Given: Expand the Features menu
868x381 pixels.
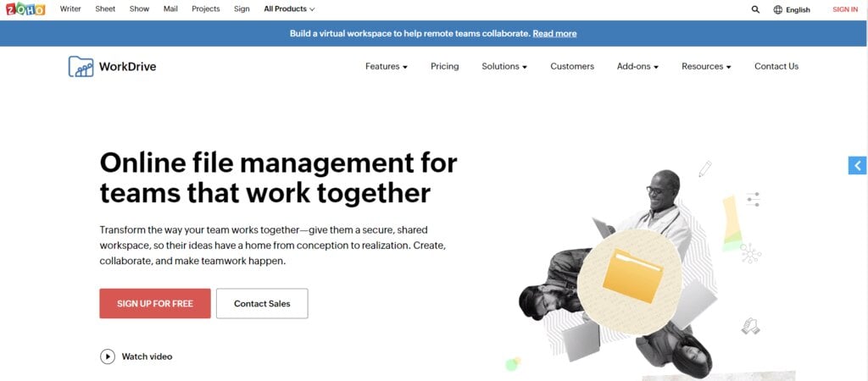Looking at the screenshot, I should click(387, 66).
